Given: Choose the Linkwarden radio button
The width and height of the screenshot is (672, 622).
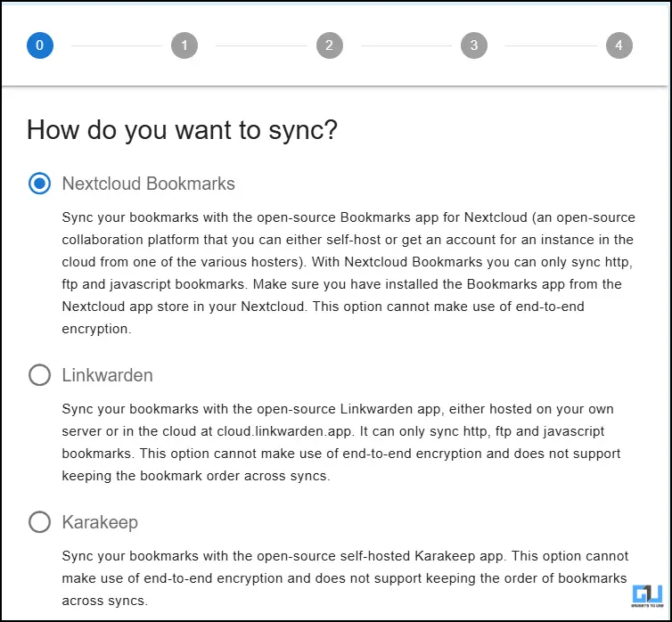Looking at the screenshot, I should click(40, 375).
